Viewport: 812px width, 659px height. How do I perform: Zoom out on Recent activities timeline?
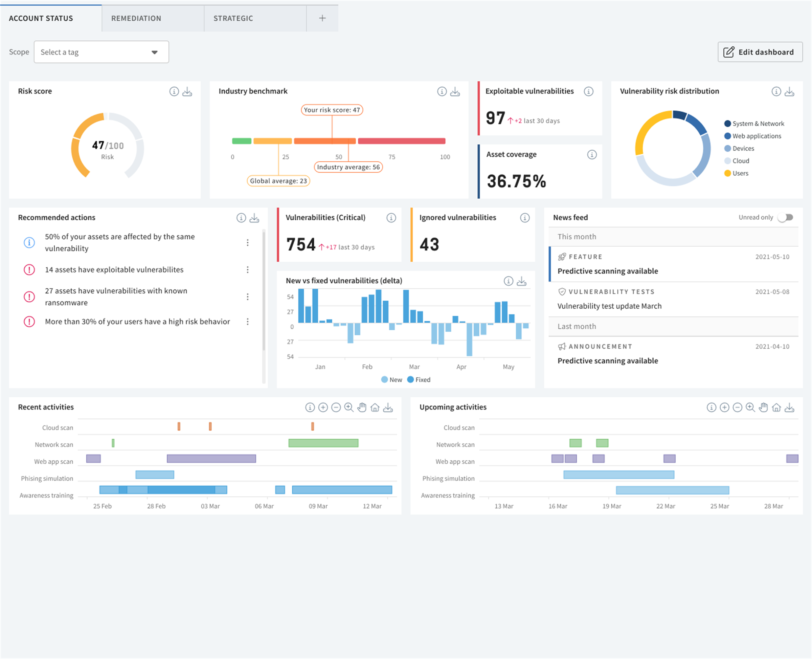336,408
